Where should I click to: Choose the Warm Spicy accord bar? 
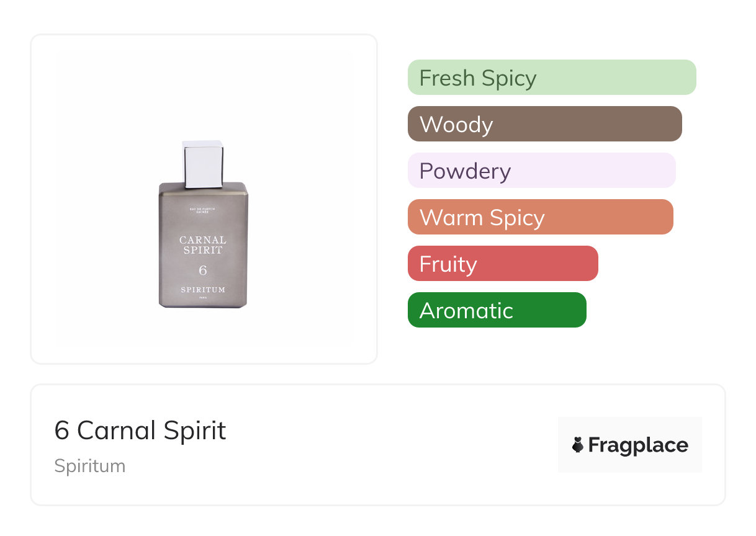pyautogui.click(x=540, y=217)
